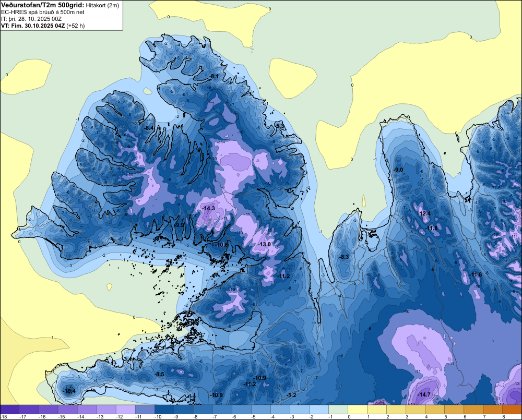This screenshot has height=420, width=522.
Task: Select the -10.4 temperature label
Action: coord(69,391)
